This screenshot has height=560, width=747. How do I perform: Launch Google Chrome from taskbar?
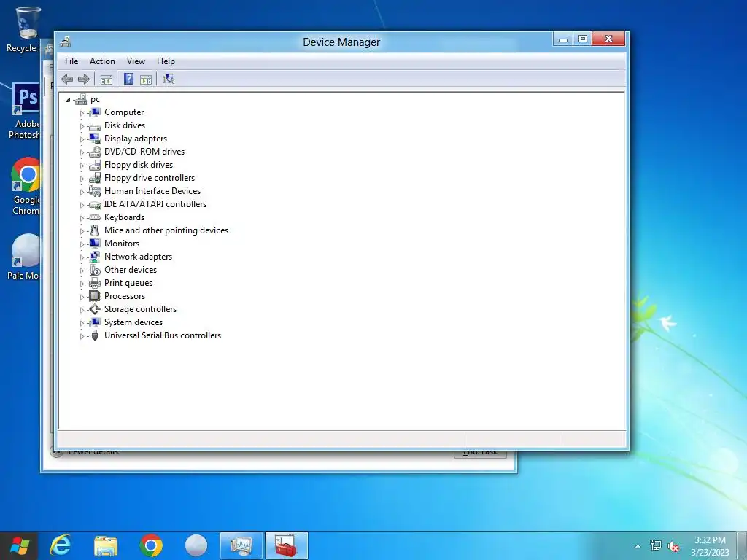[x=151, y=545]
